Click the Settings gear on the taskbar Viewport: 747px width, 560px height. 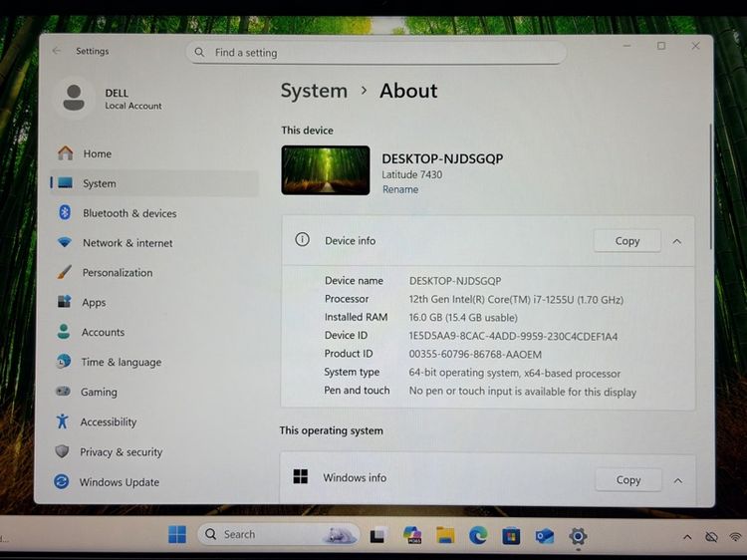578,537
